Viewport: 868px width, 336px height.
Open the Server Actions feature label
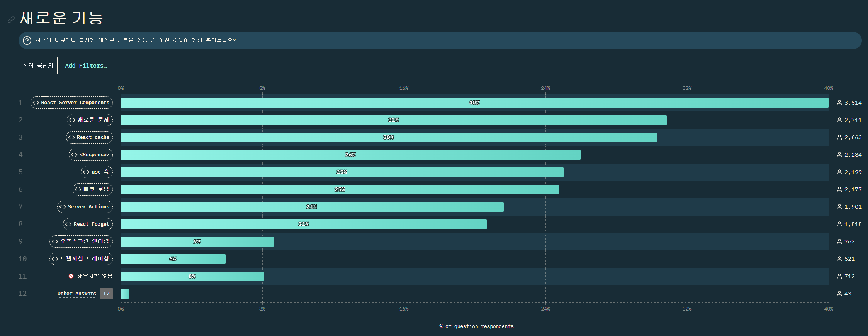(85, 207)
